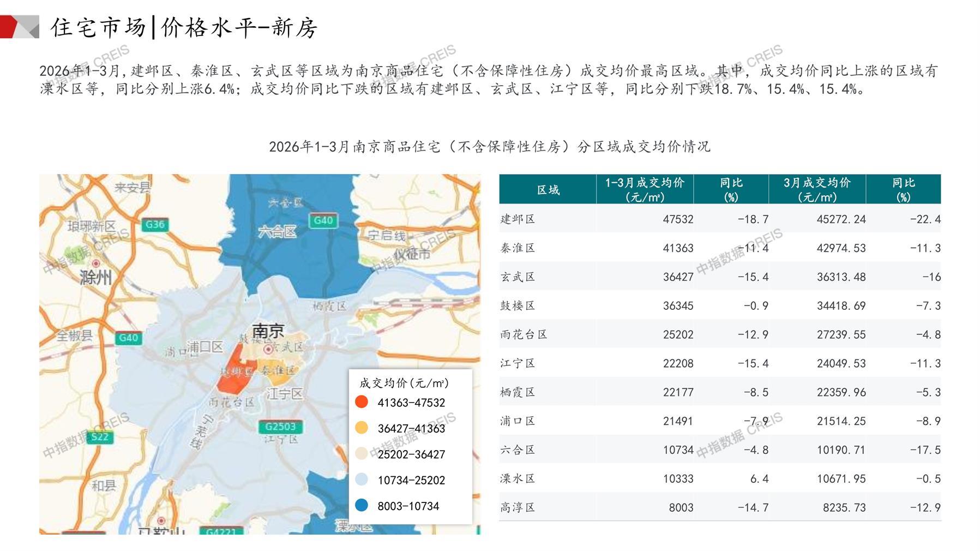
Task: Click the 南京 city marker on map
Action: (x=268, y=348)
